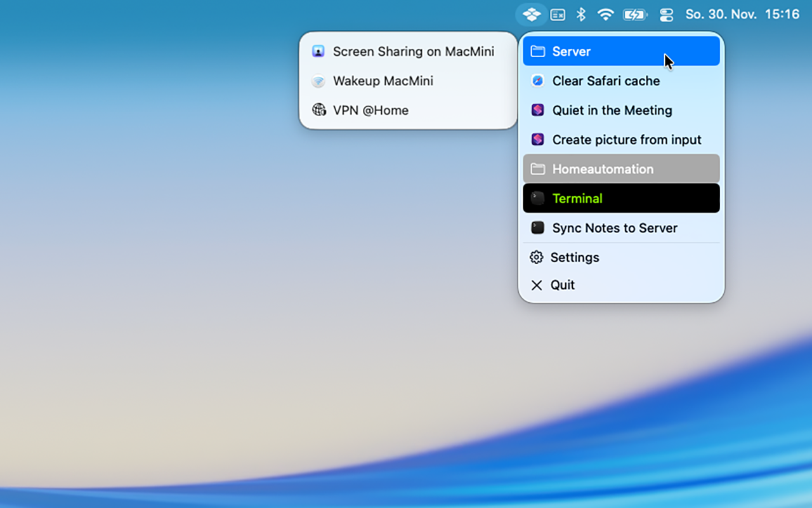Click the Settings gear icon
Image resolution: width=812 pixels, height=508 pixels.
tap(537, 257)
